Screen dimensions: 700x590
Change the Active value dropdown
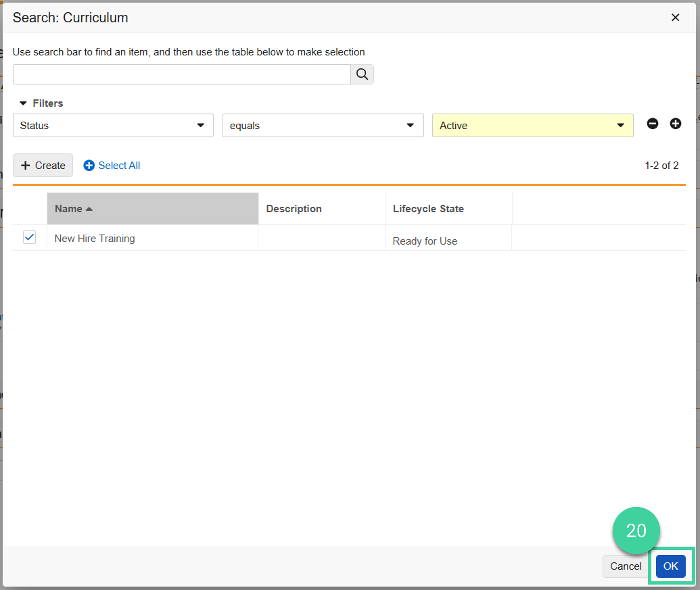coord(620,125)
